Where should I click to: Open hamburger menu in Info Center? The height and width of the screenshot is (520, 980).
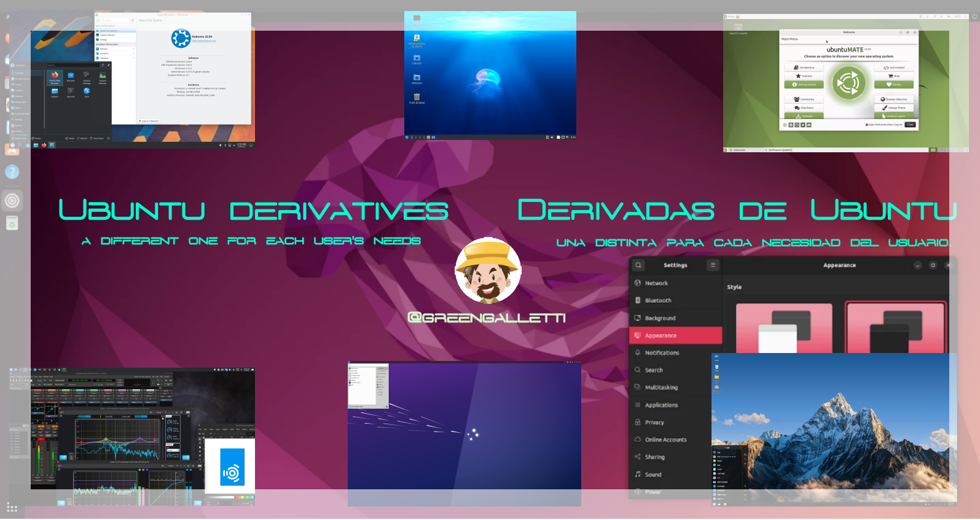point(133,20)
